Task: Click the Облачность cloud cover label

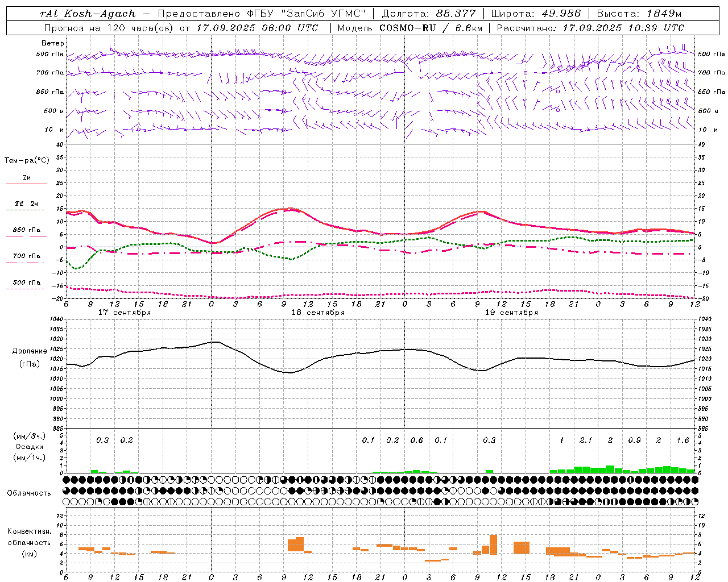Action: pos(29,493)
